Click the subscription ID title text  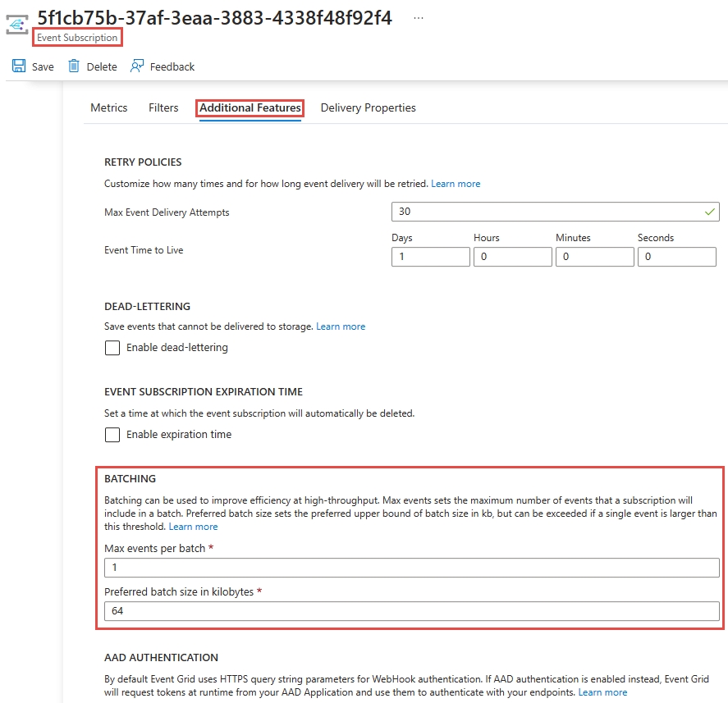pos(214,17)
